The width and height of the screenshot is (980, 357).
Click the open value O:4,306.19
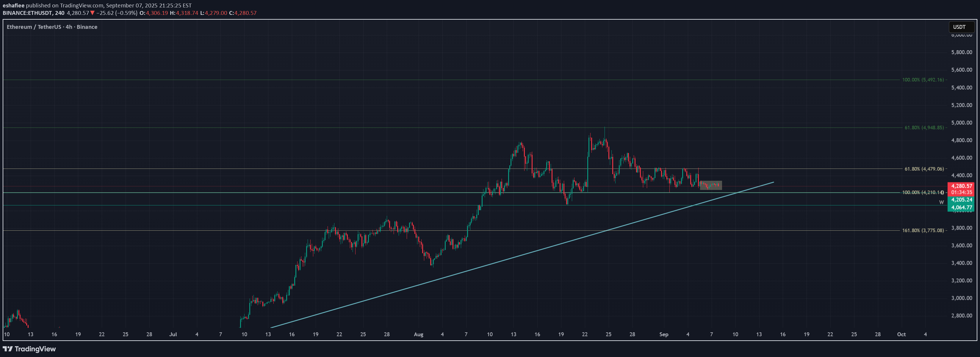pyautogui.click(x=154, y=13)
